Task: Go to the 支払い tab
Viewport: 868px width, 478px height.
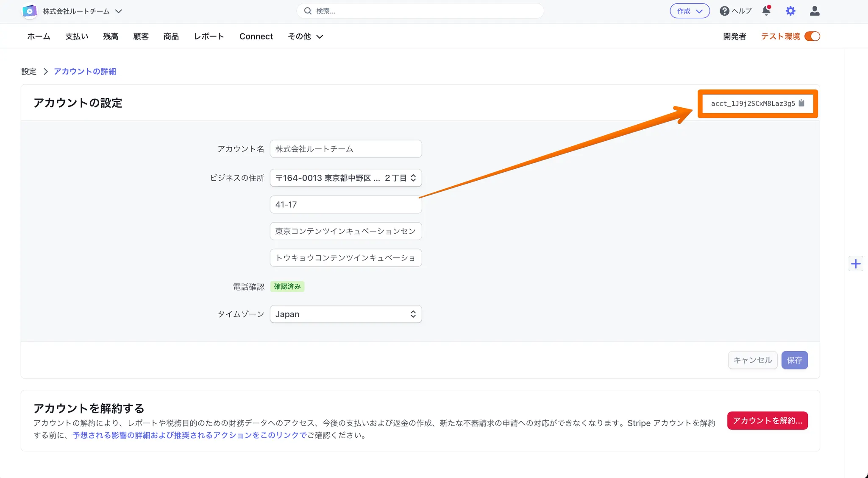Action: click(77, 36)
